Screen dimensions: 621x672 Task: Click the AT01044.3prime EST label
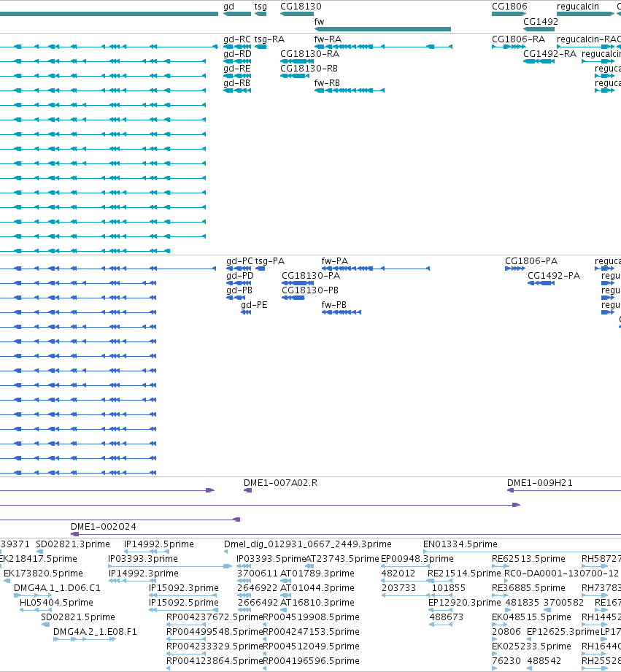[317, 588]
